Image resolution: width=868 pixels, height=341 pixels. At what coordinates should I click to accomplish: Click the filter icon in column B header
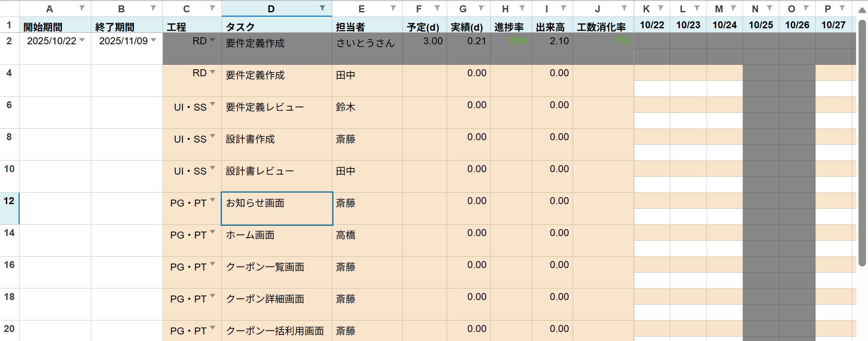(x=153, y=8)
